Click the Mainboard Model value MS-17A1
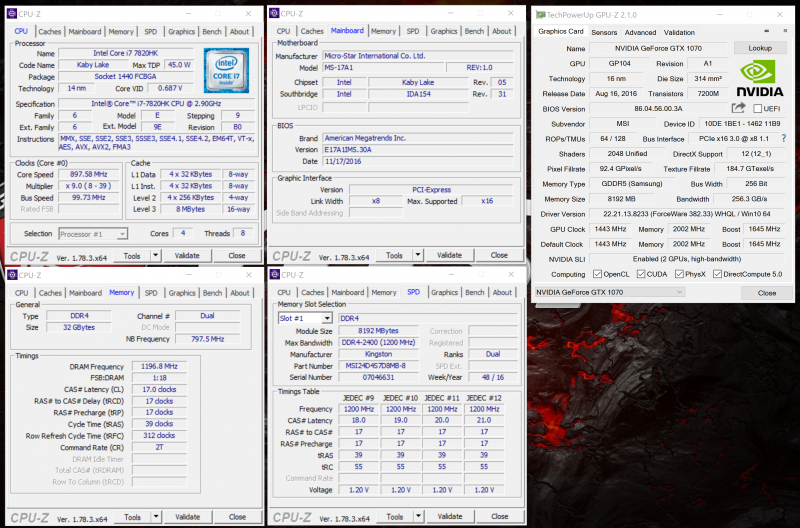Viewport: 800px width, 528px height. tap(383, 67)
